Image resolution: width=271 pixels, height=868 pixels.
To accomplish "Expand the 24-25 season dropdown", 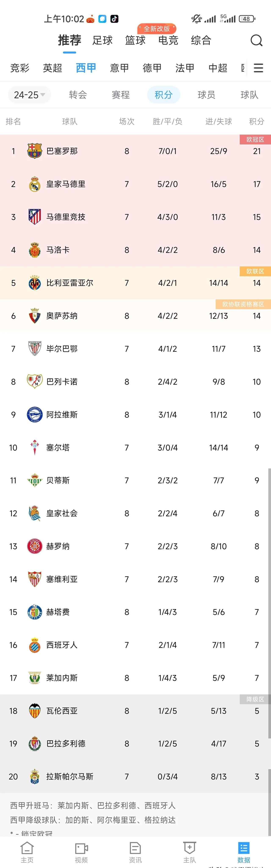I will pyautogui.click(x=29, y=95).
